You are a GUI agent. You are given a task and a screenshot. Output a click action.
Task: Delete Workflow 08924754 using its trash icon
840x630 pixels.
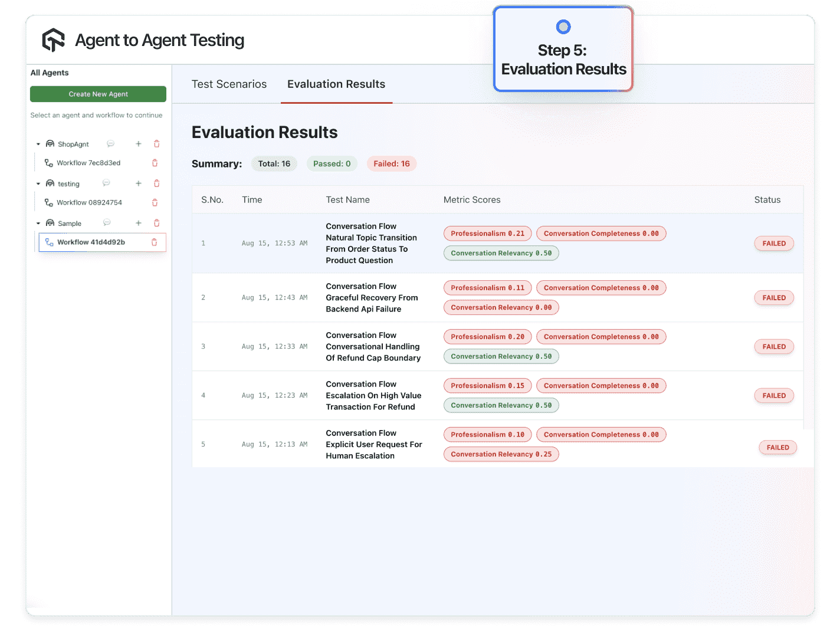[x=155, y=202]
